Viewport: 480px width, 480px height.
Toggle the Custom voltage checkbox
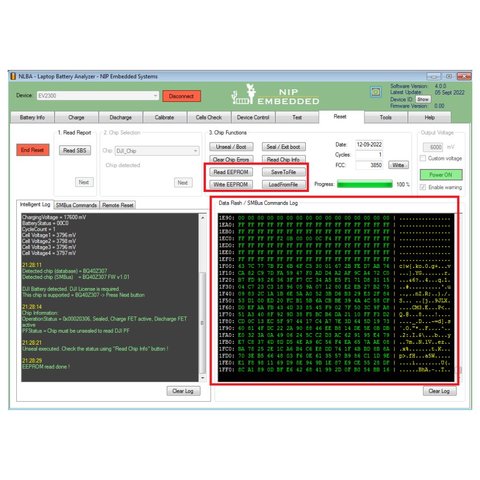423,158
